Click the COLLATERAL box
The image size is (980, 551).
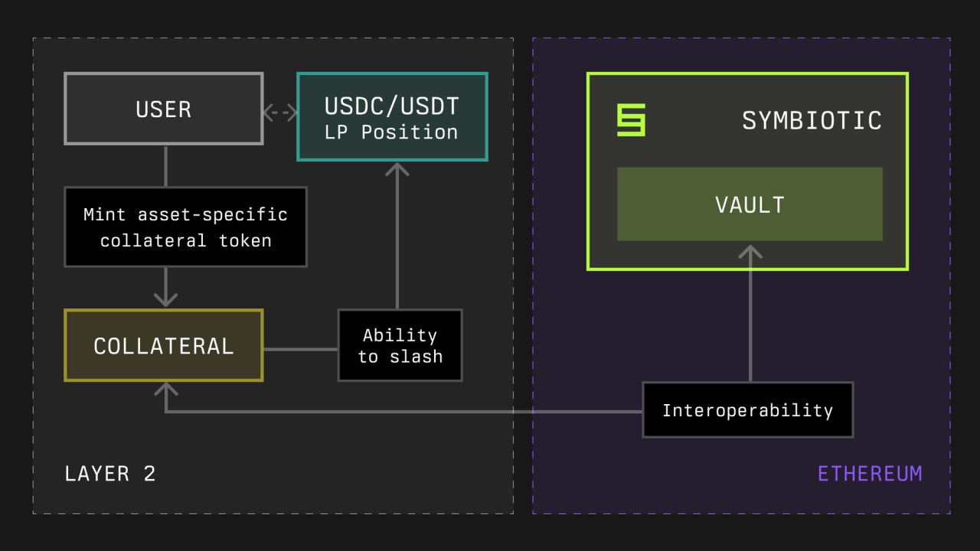[164, 345]
